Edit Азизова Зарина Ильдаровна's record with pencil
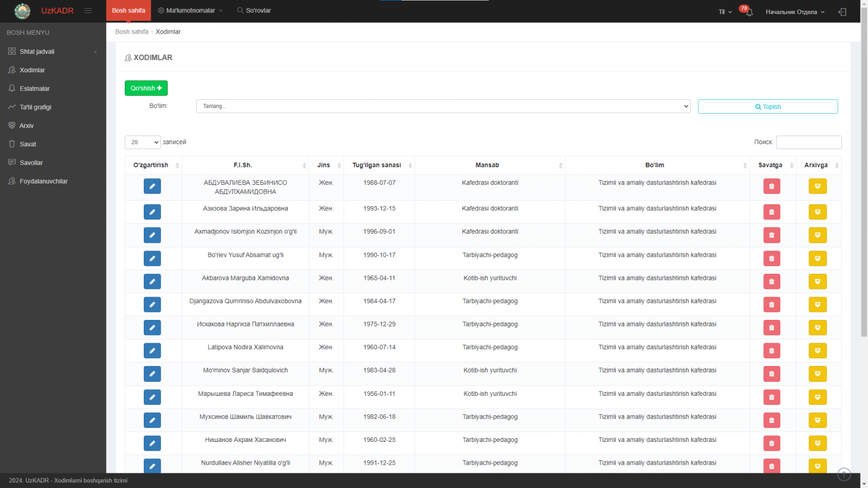The image size is (868, 488). pyautogui.click(x=152, y=212)
